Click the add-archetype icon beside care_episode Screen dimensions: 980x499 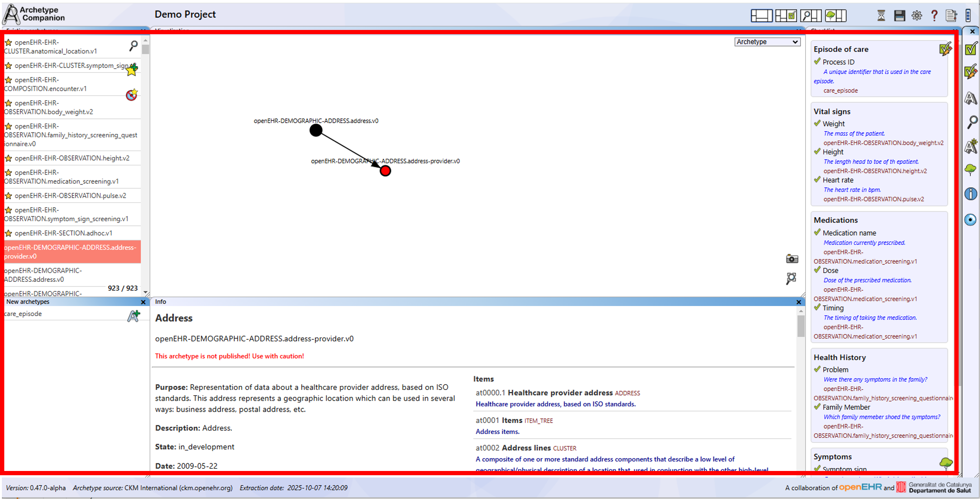(133, 316)
